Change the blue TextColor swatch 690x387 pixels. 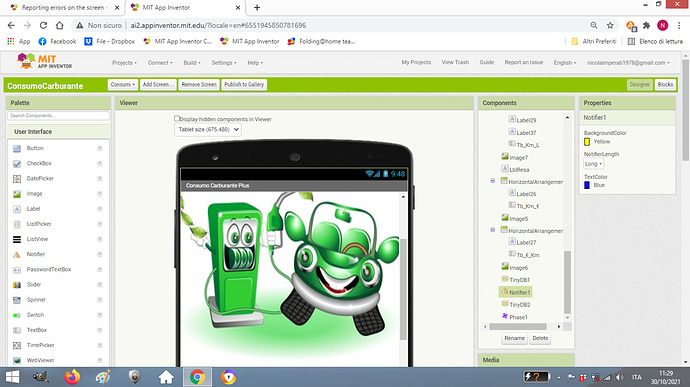pos(587,185)
